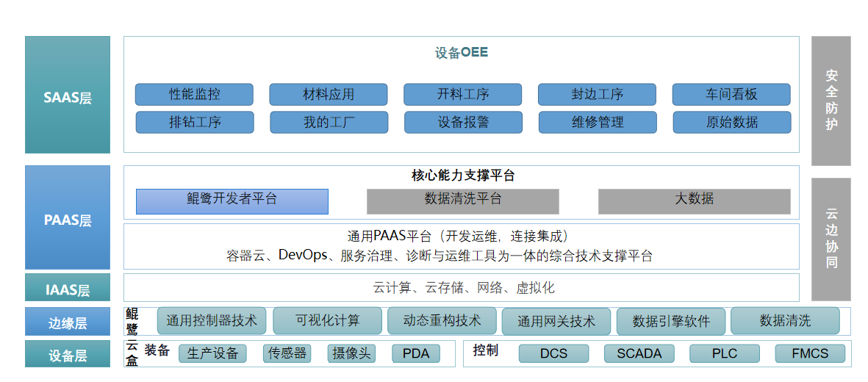
Task: Open the 开料工序 module
Action: [462, 95]
